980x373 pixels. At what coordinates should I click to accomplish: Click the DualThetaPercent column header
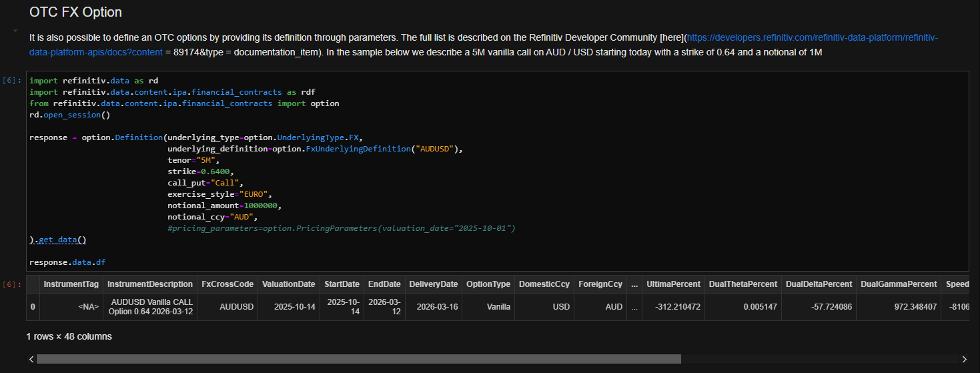tap(744, 284)
